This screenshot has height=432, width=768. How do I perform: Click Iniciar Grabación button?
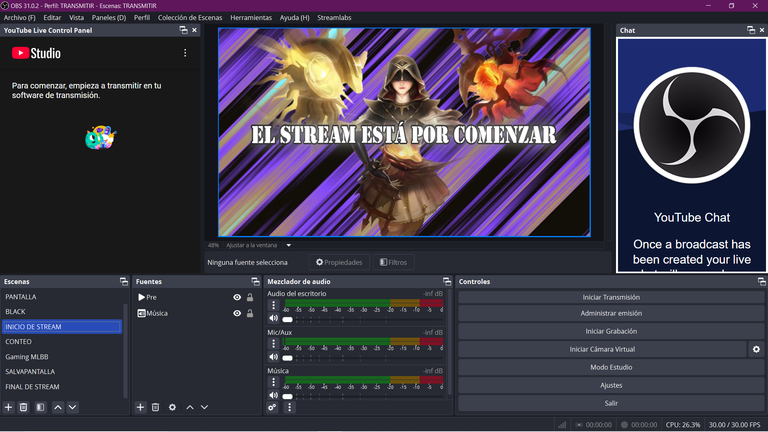[x=611, y=331]
